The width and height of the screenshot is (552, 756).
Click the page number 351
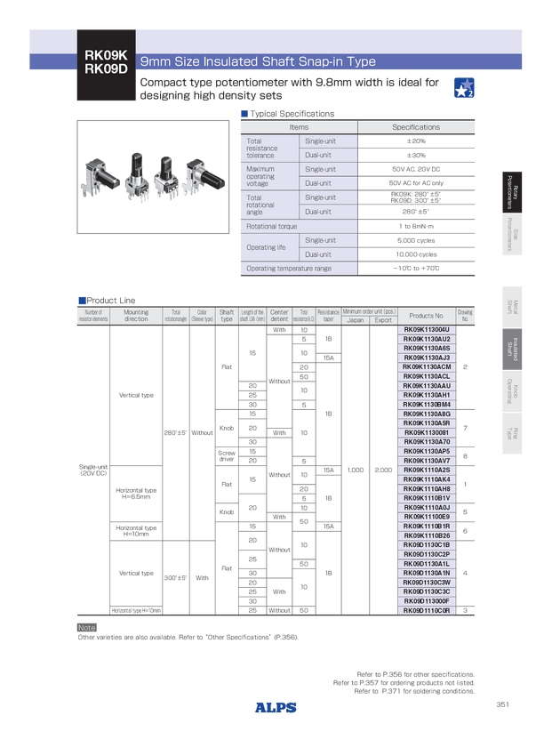tap(502, 704)
